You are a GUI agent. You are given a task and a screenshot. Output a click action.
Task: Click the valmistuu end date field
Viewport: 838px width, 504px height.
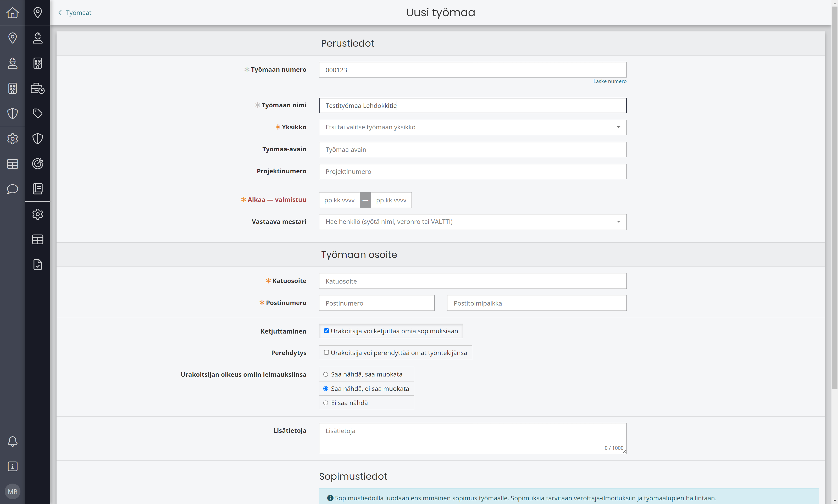coord(391,200)
